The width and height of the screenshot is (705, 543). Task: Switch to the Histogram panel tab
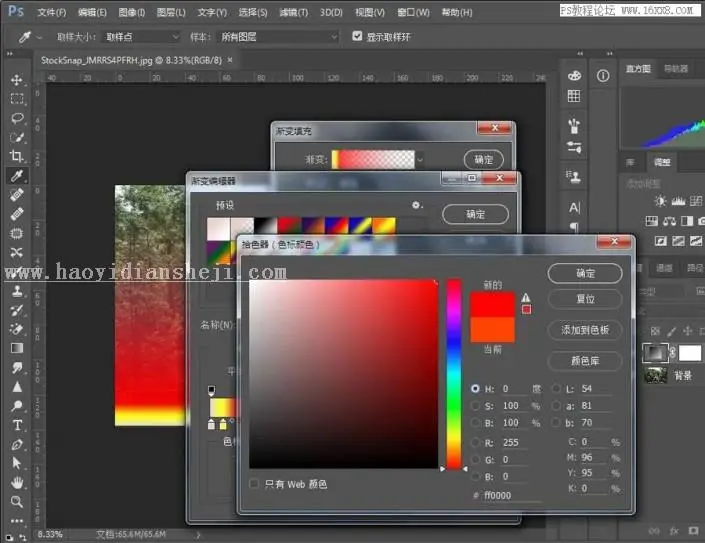tap(638, 69)
